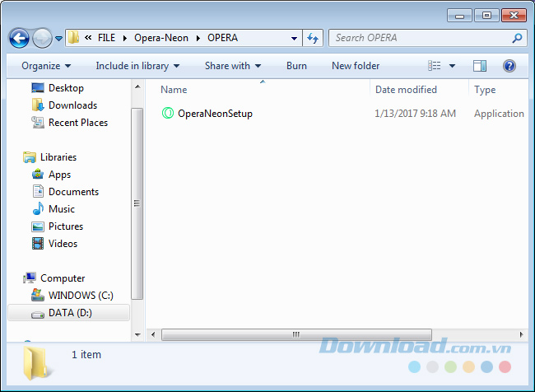Open the Share with menu
Viewport: 535px width, 392px height.
click(233, 66)
